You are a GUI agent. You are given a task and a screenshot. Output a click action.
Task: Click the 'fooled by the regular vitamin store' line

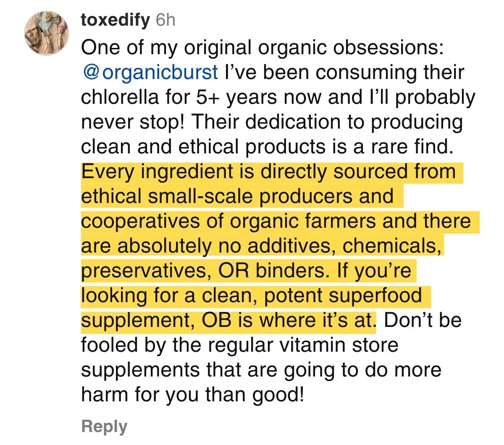pyautogui.click(x=239, y=345)
